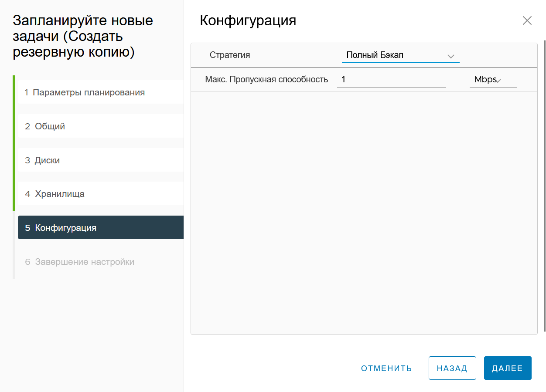The height and width of the screenshot is (392, 546).
Task: Click the Конфигурация heading
Action: click(x=248, y=20)
